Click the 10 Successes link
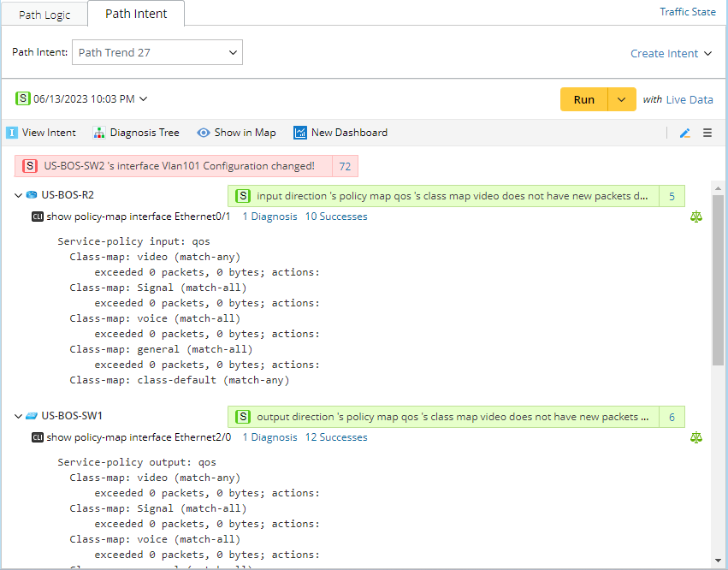 tap(336, 217)
